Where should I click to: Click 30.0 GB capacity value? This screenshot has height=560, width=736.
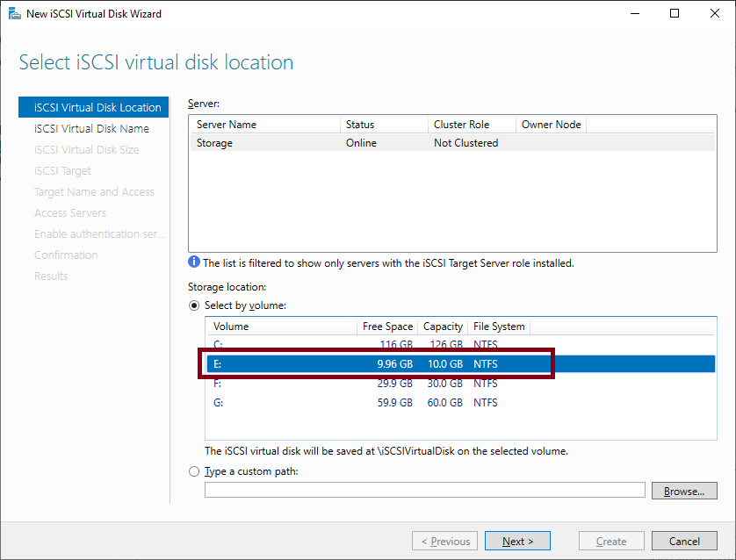(444, 384)
